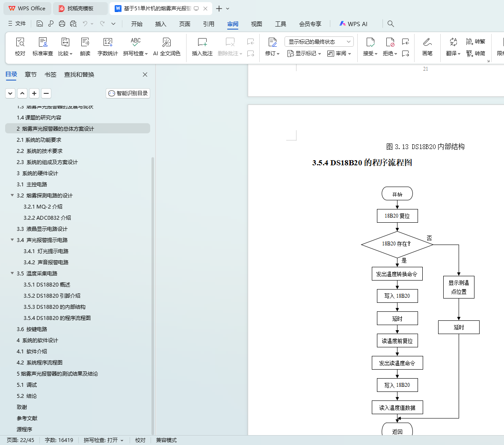The width and height of the screenshot is (504, 445).
Task: Switch to the 引用 ribbon tab
Action: (209, 24)
